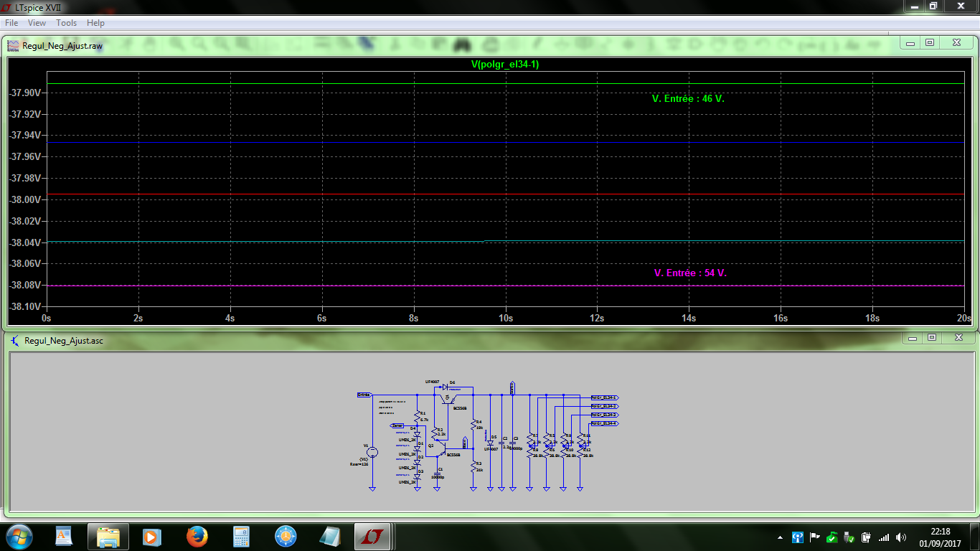
Task: Open the Calculator from taskbar
Action: click(x=241, y=536)
